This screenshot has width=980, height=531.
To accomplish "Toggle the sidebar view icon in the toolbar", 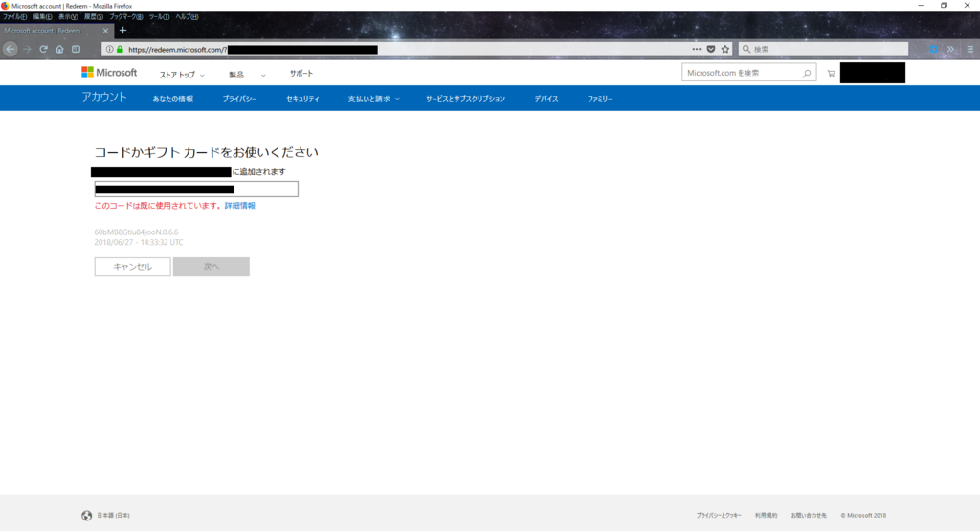I will click(77, 49).
